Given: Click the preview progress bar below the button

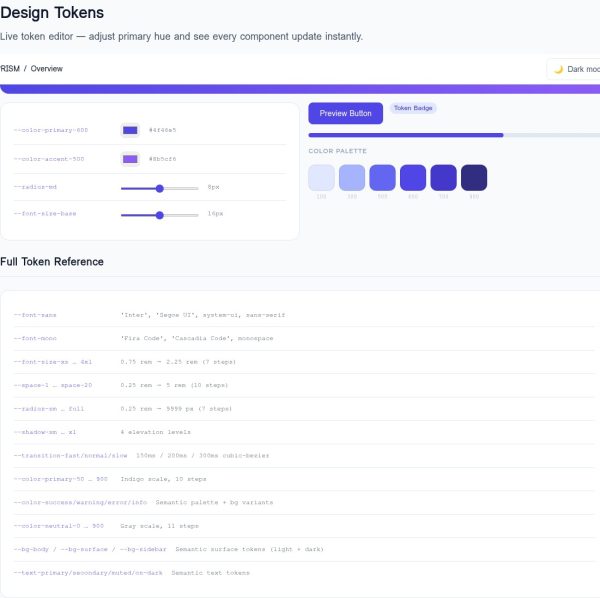Looking at the screenshot, I should pyautogui.click(x=454, y=135).
